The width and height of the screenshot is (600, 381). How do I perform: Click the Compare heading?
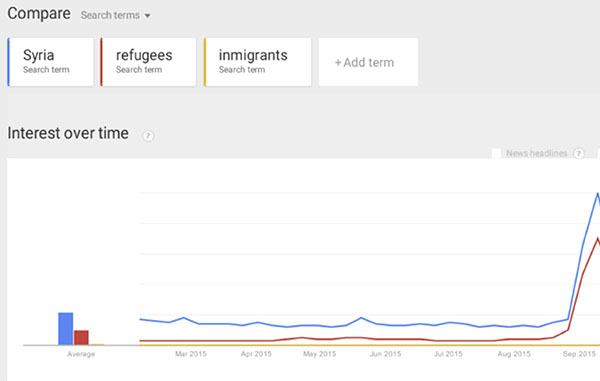coord(39,14)
